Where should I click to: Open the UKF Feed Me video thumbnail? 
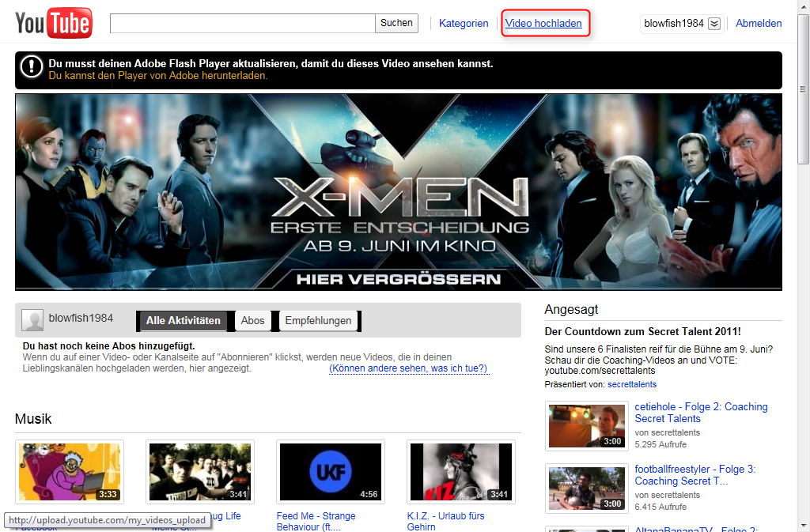[x=331, y=472]
